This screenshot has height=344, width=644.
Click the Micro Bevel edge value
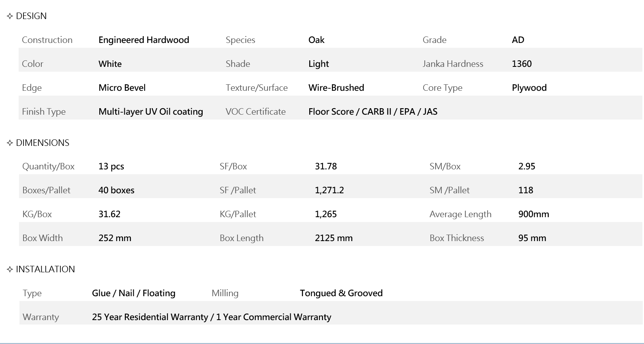(x=122, y=88)
